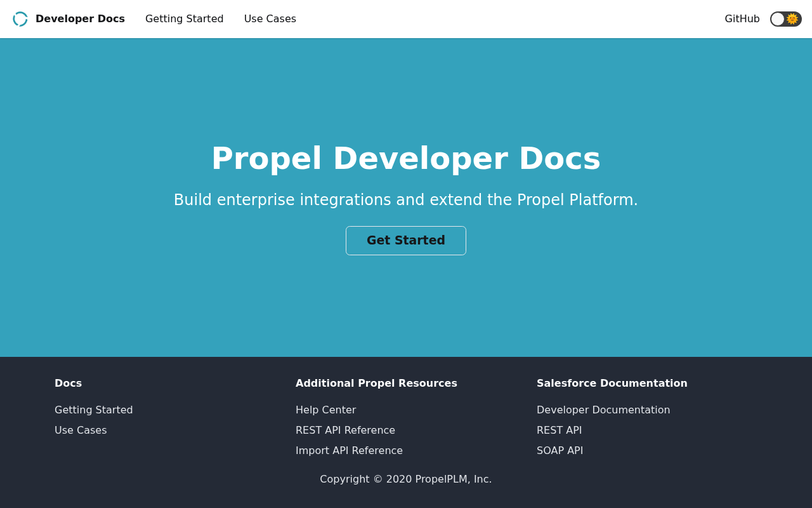Open Salesforce REST API footer link

[x=560, y=431]
